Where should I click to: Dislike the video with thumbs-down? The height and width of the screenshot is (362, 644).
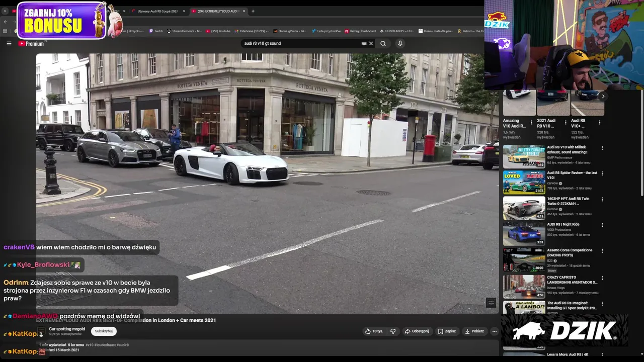393,331
